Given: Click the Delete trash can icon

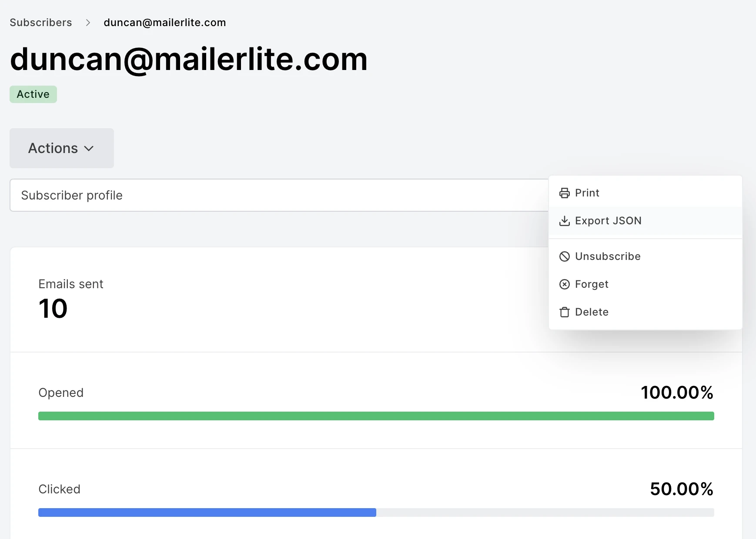Looking at the screenshot, I should click(x=564, y=312).
